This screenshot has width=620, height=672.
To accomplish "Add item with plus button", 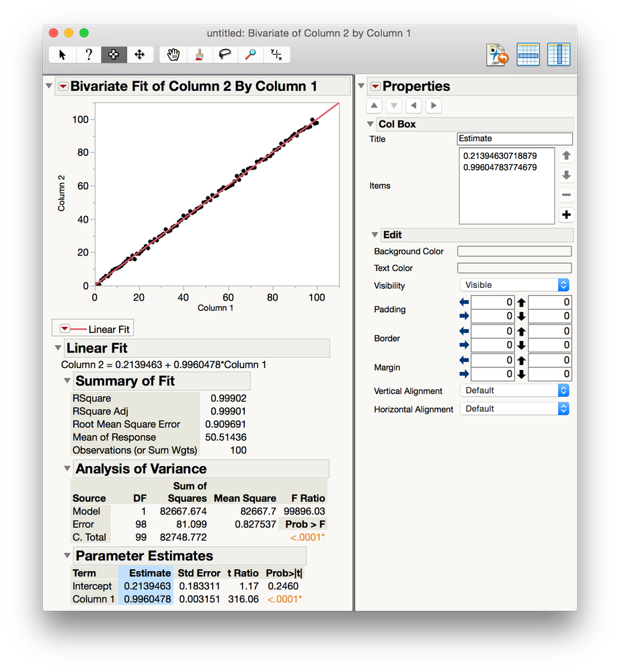I will pyautogui.click(x=566, y=215).
